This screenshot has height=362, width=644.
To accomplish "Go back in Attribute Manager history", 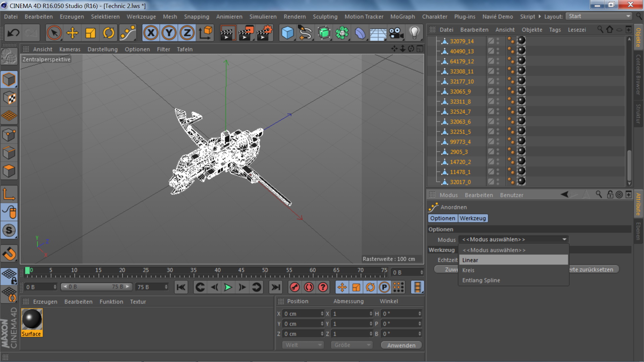I will pos(565,194).
